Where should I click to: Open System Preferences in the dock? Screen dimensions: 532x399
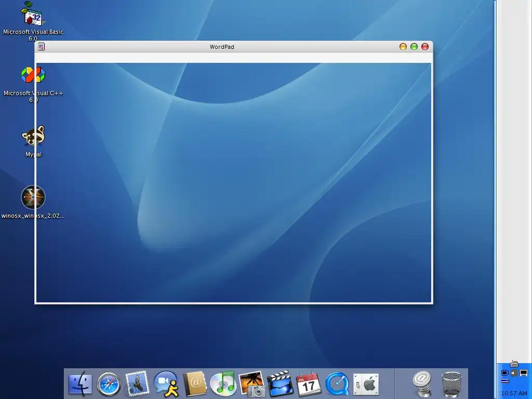click(x=366, y=384)
